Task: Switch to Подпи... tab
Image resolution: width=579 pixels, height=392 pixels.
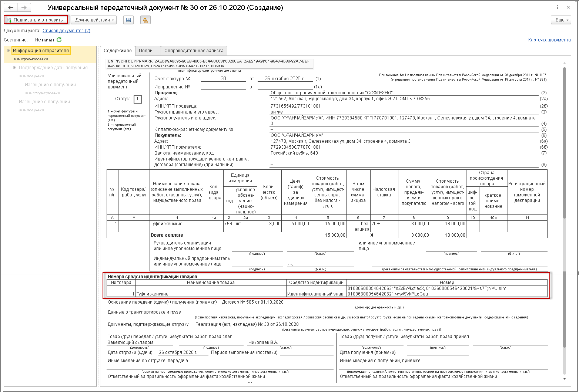Action: 148,51
